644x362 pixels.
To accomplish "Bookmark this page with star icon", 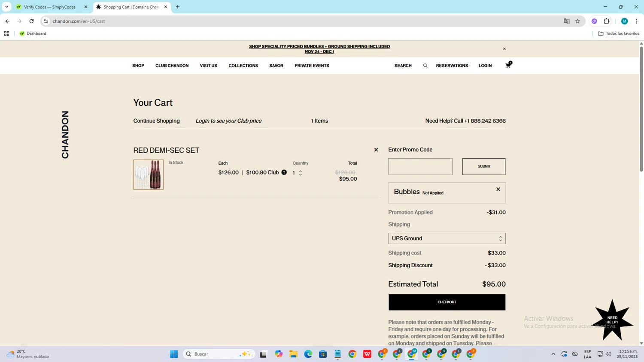I will tap(578, 21).
